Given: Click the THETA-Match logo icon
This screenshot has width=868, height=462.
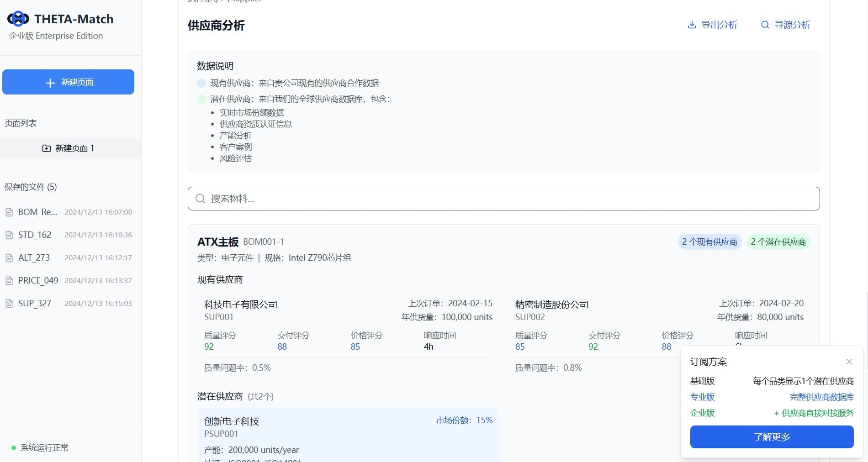Looking at the screenshot, I should pos(18,19).
